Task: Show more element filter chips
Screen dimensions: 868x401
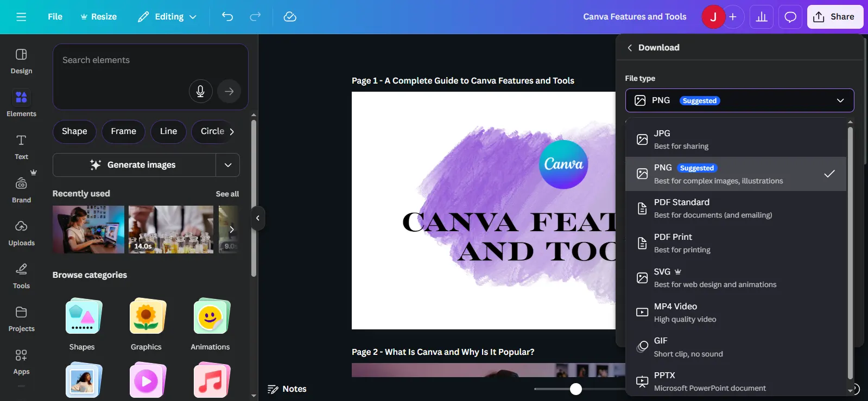Action: 232,132
